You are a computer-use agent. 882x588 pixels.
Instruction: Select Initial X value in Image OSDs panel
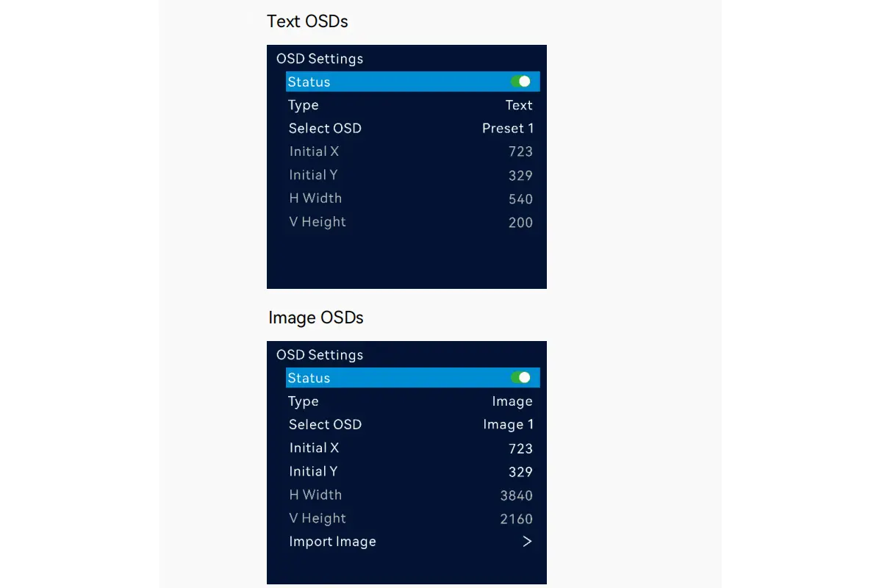[x=520, y=448]
